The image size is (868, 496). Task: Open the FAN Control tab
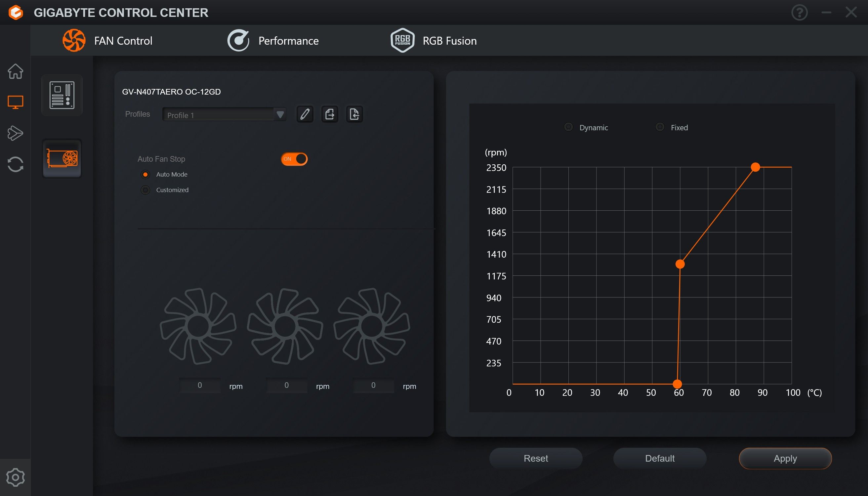(x=107, y=41)
